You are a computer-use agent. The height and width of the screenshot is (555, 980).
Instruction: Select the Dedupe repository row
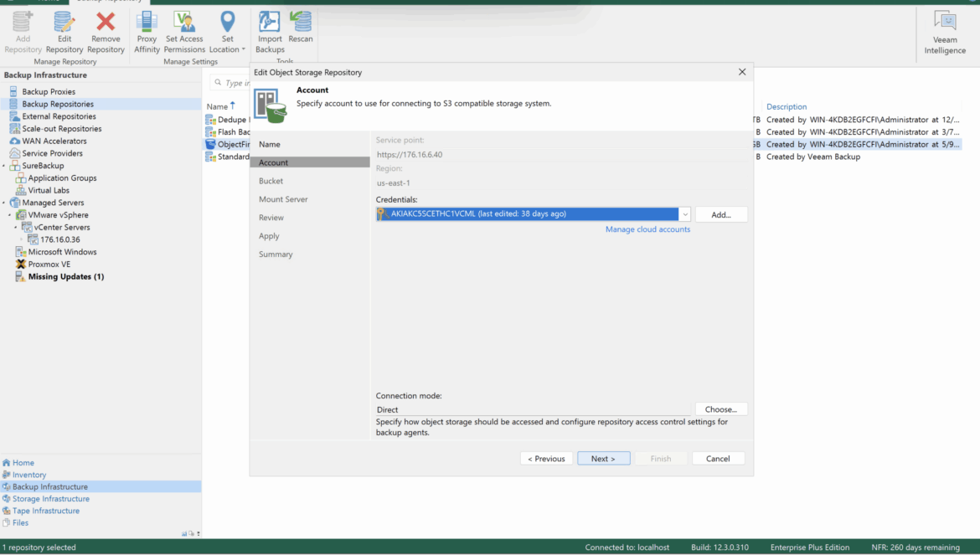click(x=228, y=120)
